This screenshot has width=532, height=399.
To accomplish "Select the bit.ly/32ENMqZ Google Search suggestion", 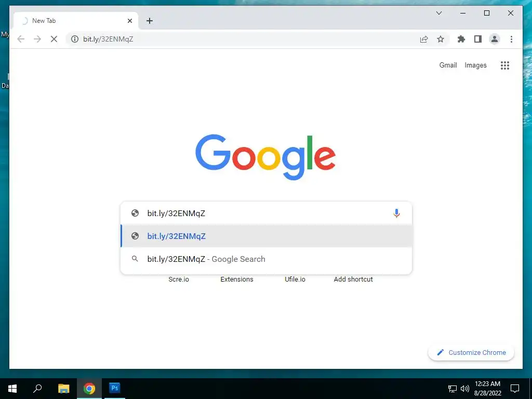I will 267,259.
